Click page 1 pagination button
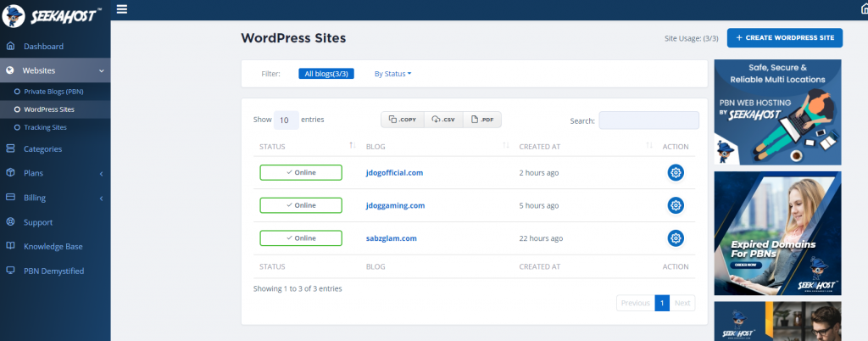 point(662,303)
